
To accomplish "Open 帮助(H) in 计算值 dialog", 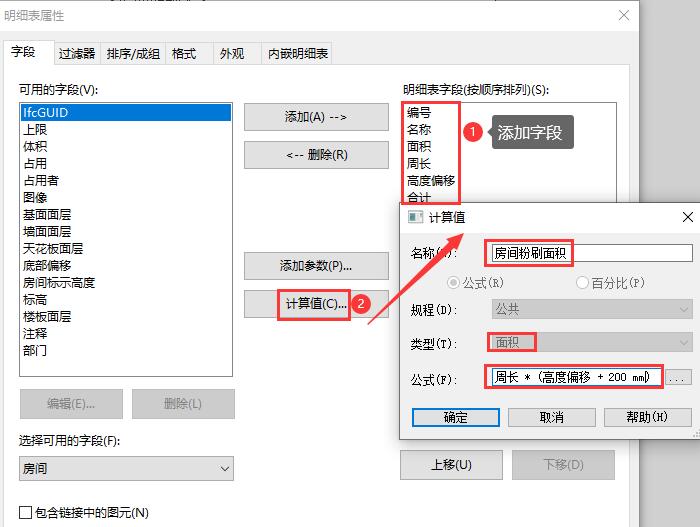I will pos(648,418).
